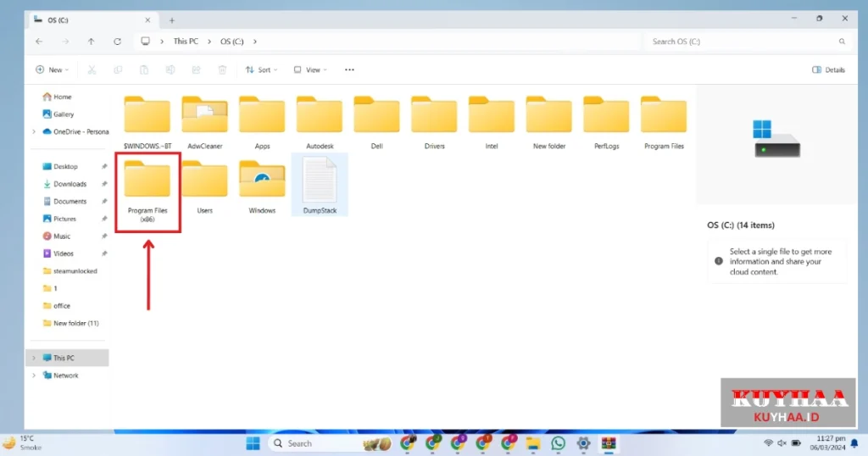The height and width of the screenshot is (456, 868).
Task: Click the weather widget showing 15°C
Action: 23,442
